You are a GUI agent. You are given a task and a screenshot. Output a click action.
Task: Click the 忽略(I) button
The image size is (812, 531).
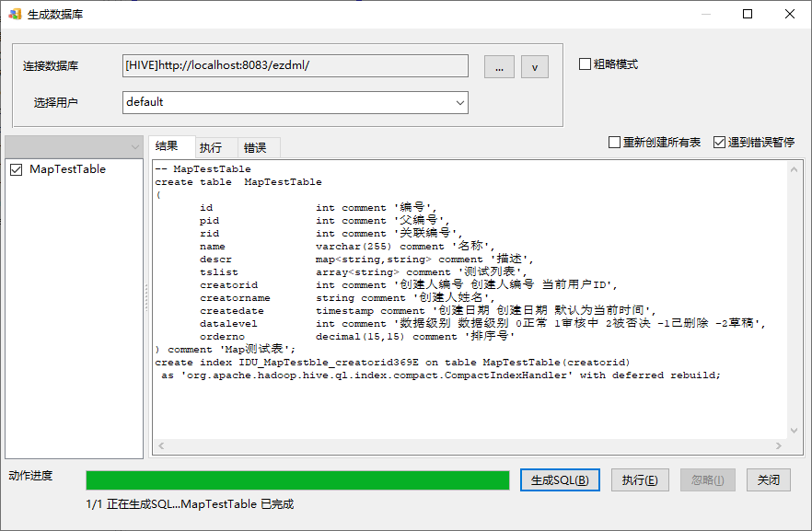(x=707, y=480)
